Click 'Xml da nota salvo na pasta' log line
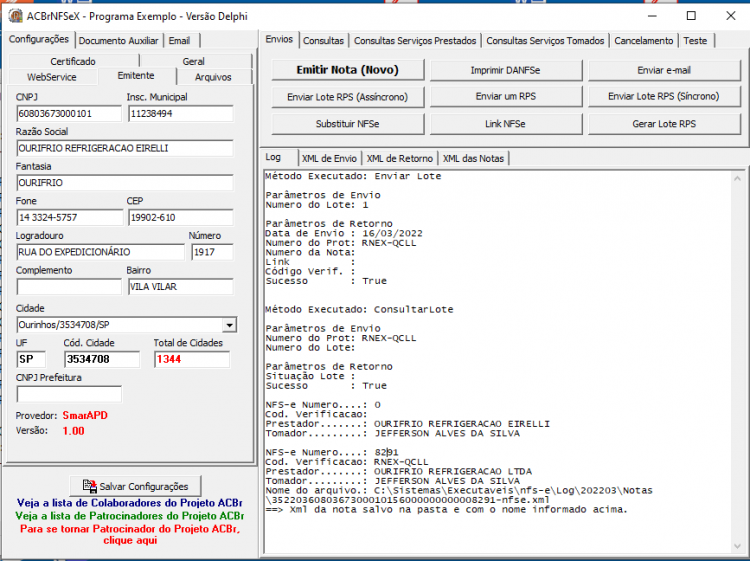This screenshot has height=561, width=750. [x=446, y=509]
